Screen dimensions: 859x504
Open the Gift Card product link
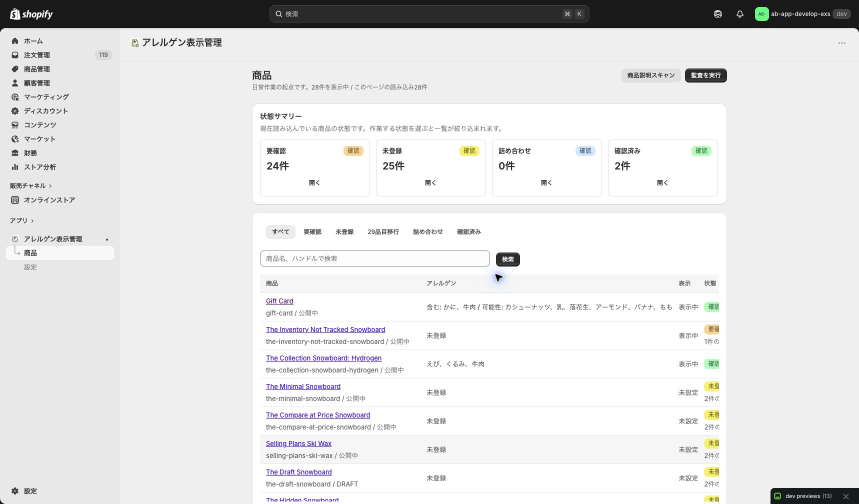click(279, 301)
